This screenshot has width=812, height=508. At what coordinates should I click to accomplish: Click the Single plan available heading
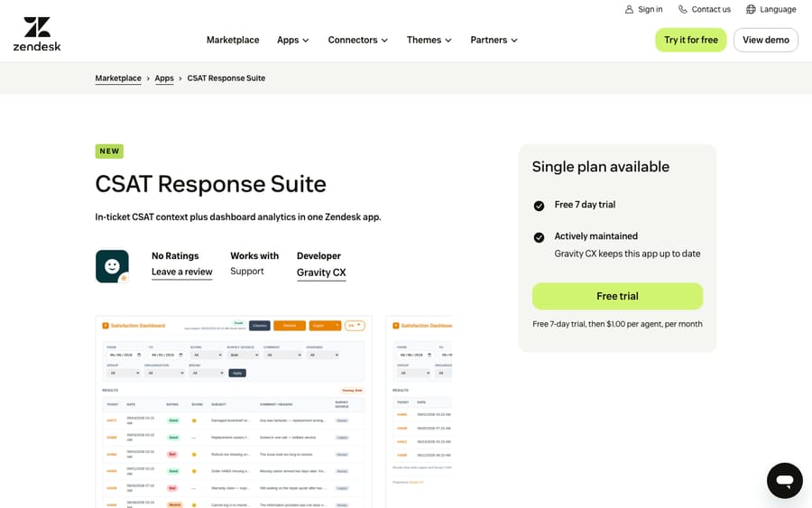[601, 167]
